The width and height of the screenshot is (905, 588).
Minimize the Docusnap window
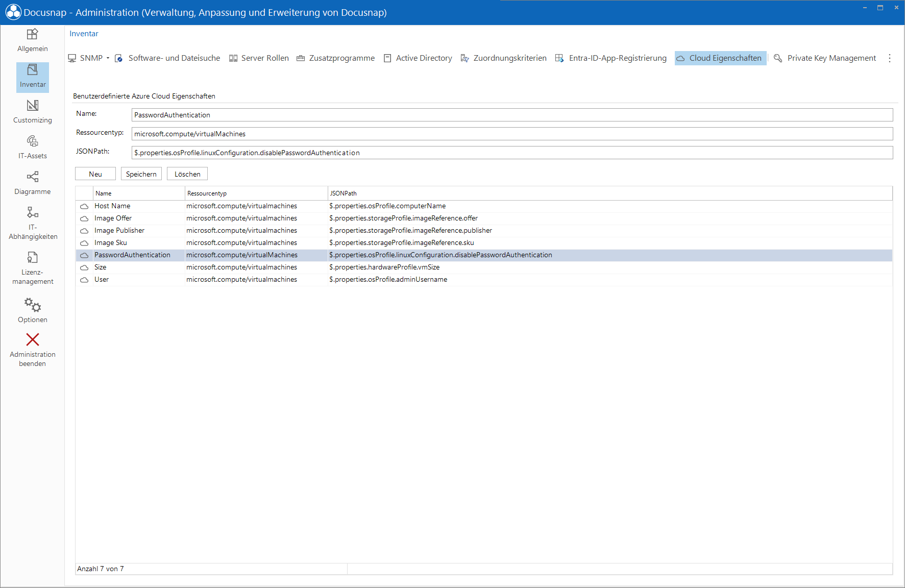click(865, 7)
